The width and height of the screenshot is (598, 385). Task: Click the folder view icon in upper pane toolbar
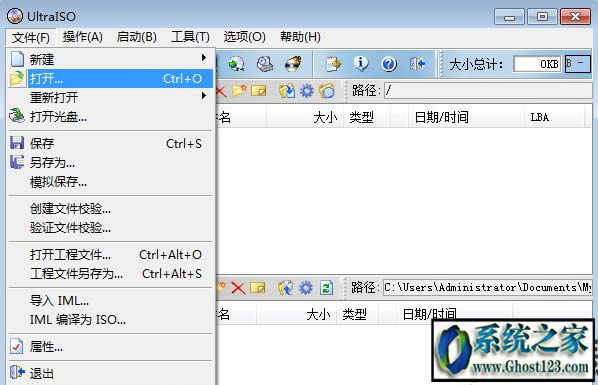(x=327, y=91)
